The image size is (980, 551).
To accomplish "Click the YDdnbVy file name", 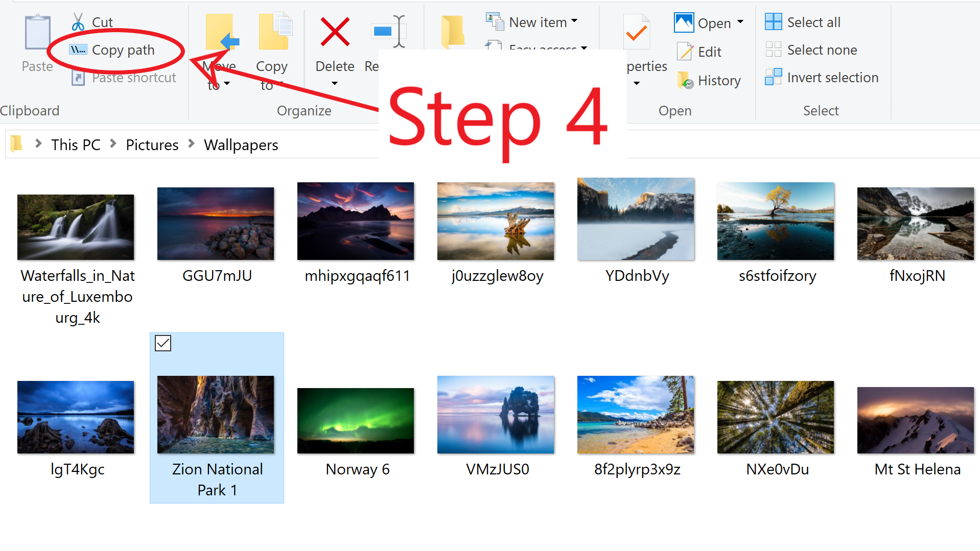I will 637,276.
